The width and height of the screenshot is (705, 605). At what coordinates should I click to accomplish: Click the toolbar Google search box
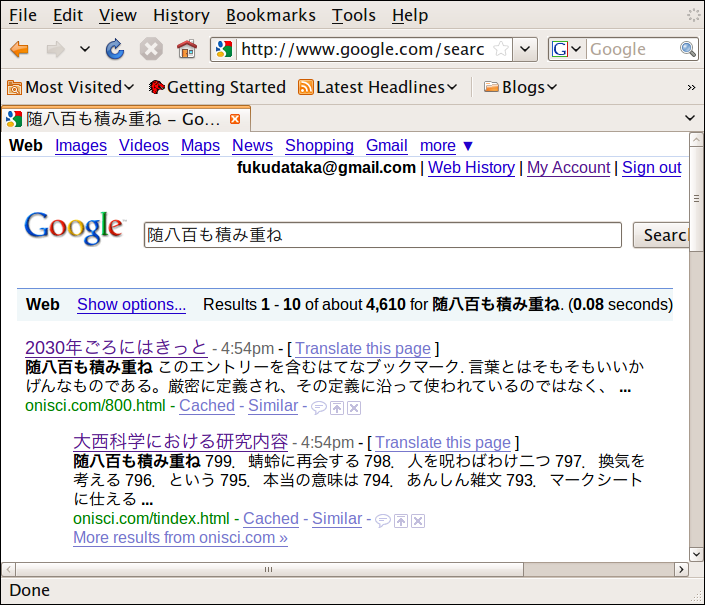click(632, 49)
